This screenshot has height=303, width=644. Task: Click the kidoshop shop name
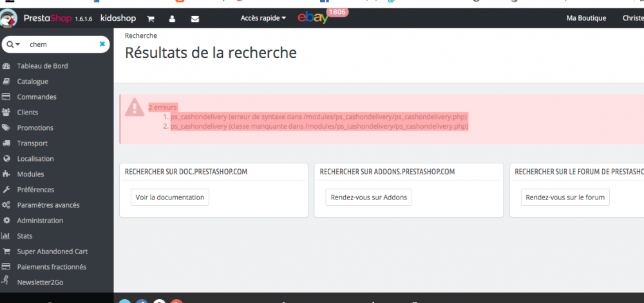pos(118,19)
